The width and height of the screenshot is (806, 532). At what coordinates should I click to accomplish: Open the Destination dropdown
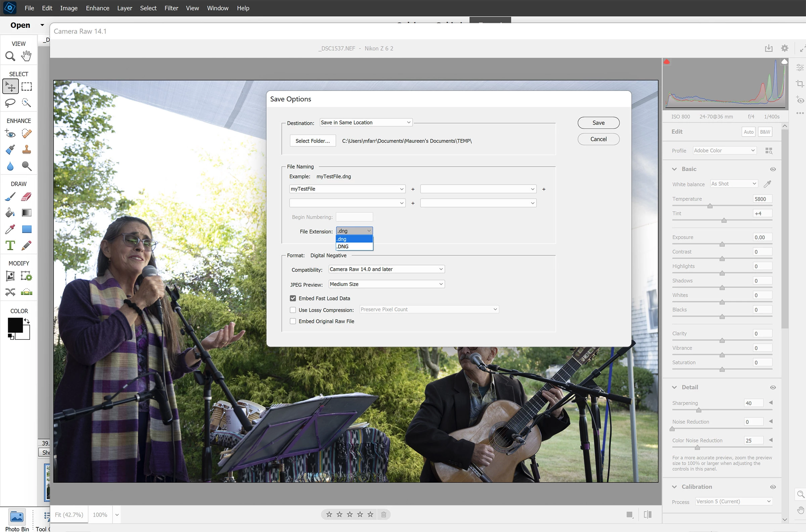[366, 123]
